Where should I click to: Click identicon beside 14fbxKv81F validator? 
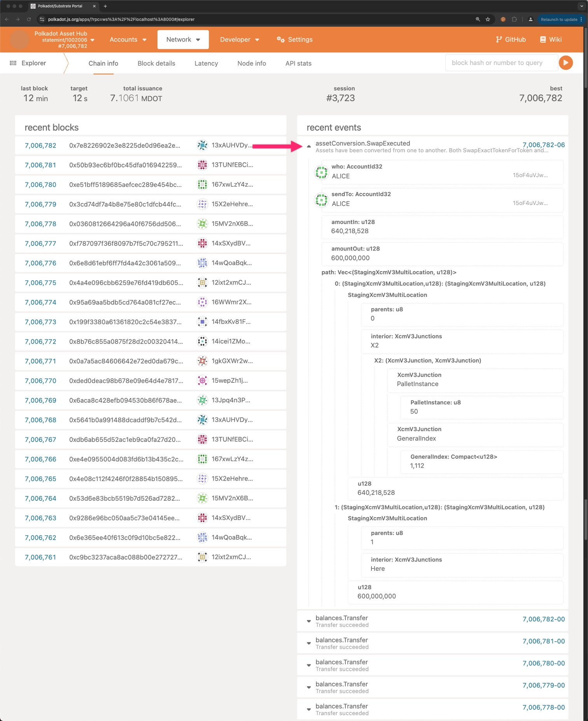(x=202, y=322)
